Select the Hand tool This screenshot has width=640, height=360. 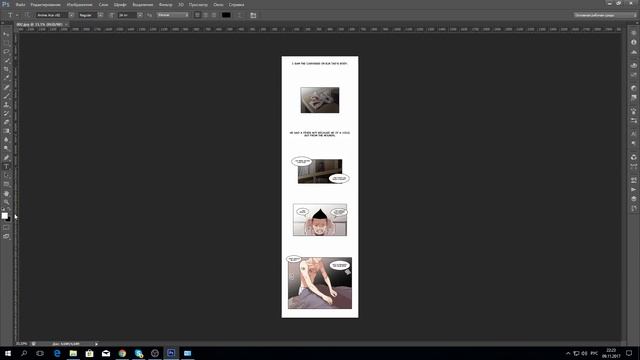pyautogui.click(x=6, y=193)
